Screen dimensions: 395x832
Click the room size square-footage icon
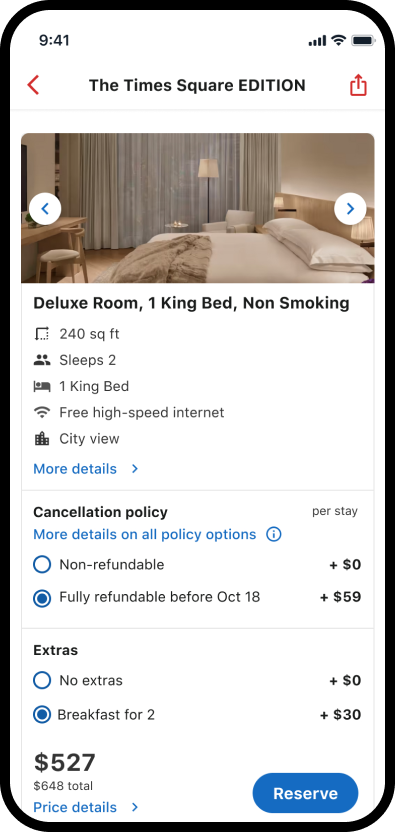click(41, 334)
